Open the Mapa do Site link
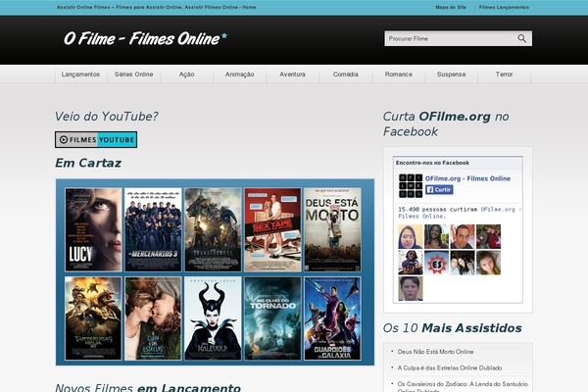 pos(451,7)
